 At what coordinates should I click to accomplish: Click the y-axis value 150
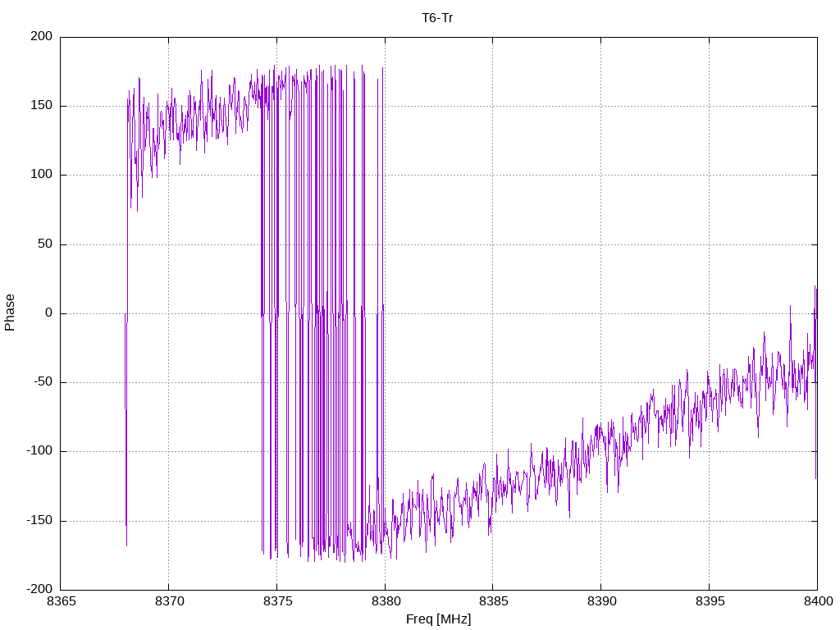(42, 106)
